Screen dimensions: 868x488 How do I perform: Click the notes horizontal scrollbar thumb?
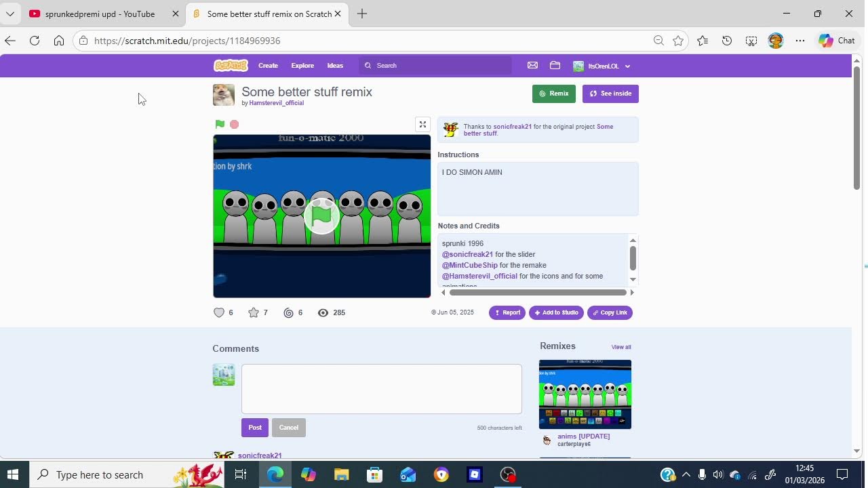point(538,293)
